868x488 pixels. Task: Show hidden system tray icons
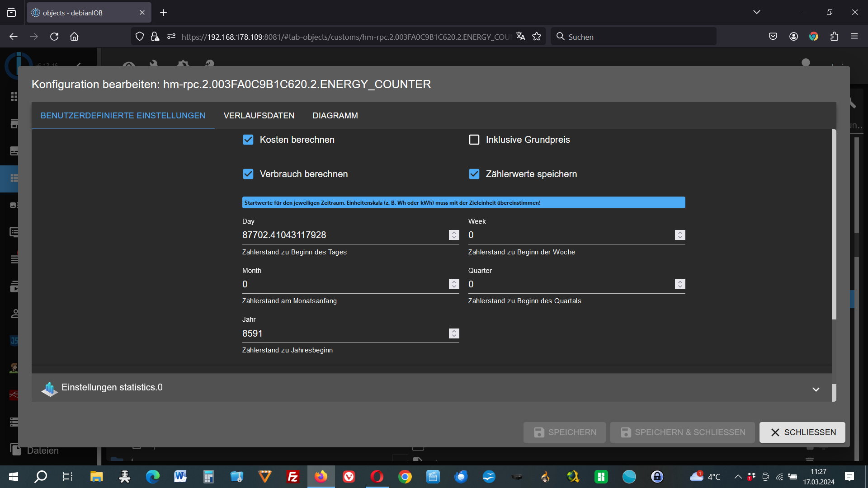[x=738, y=477]
